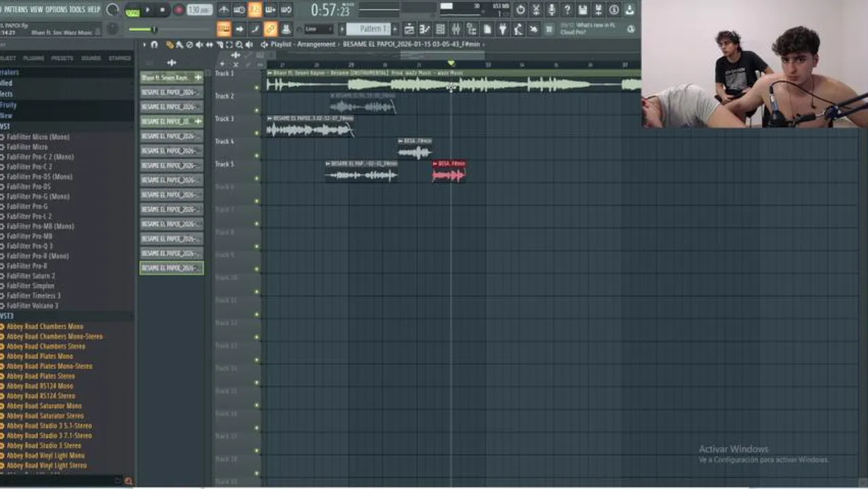
Task: Click the tempo tapper icon
Action: (518, 29)
